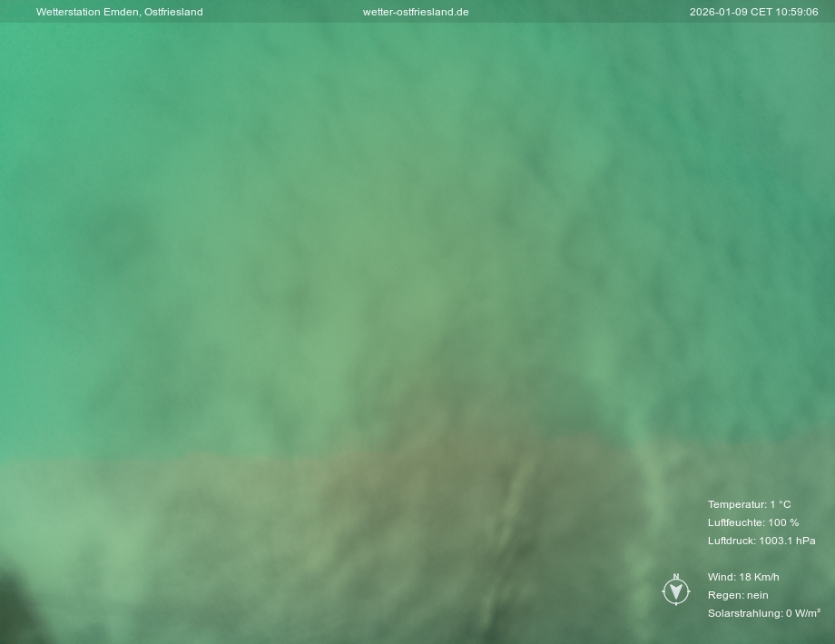This screenshot has height=644, width=835.
Task: Click the Wetterstation Emden, Ostfriesland title
Action: [119, 12]
